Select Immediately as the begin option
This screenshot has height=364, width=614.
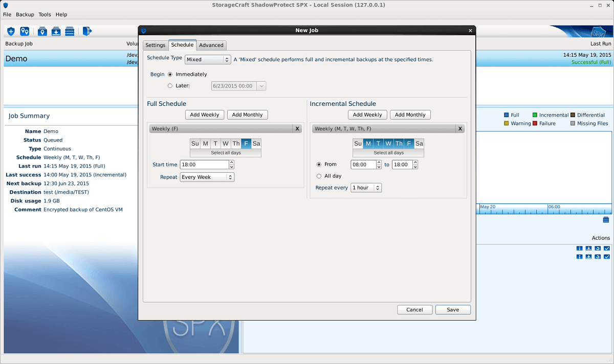[x=170, y=75]
